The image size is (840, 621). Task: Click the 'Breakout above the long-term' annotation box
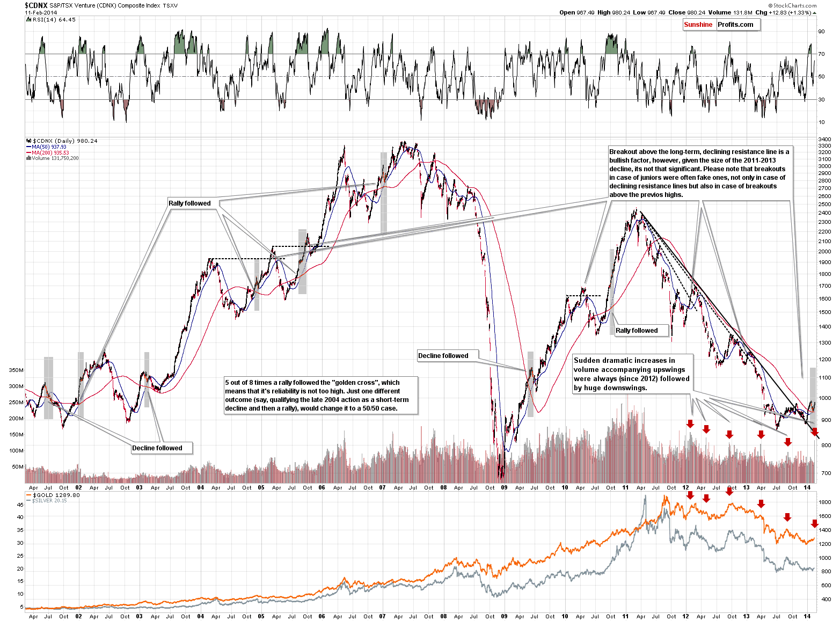pyautogui.click(x=699, y=173)
